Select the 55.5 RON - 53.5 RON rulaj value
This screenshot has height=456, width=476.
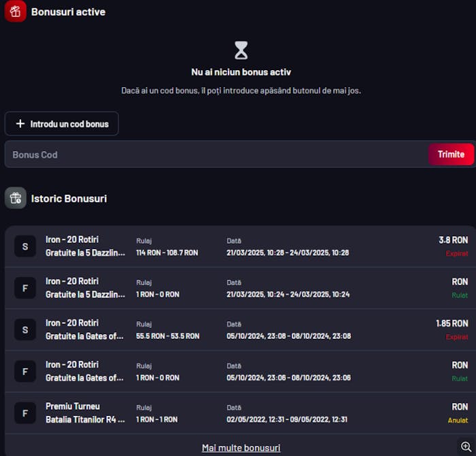167,336
